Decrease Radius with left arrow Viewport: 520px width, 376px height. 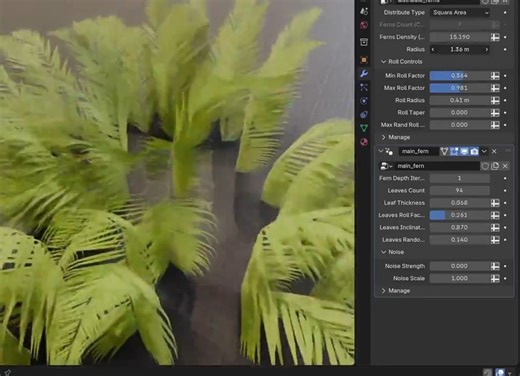coord(433,50)
